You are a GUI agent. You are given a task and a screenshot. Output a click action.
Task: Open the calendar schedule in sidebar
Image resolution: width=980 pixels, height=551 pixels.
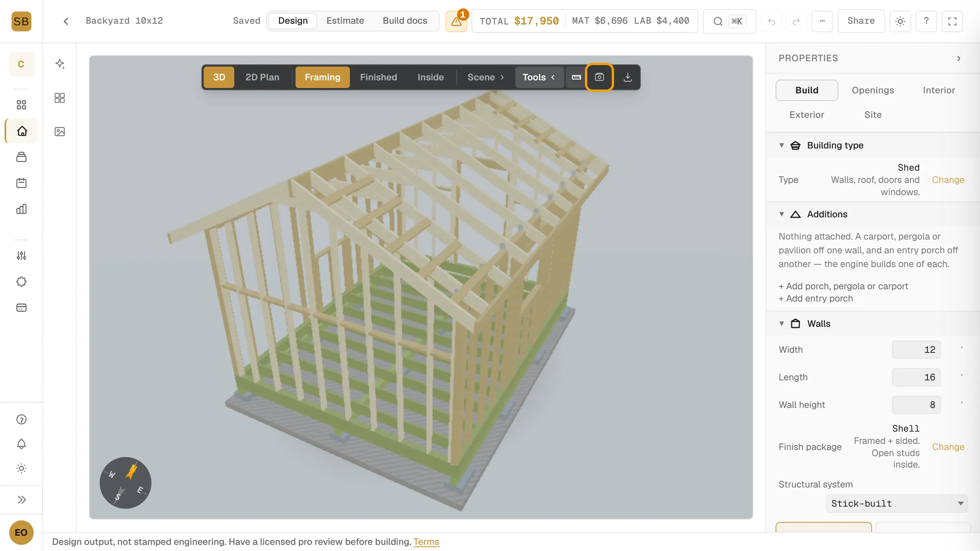pos(21,183)
